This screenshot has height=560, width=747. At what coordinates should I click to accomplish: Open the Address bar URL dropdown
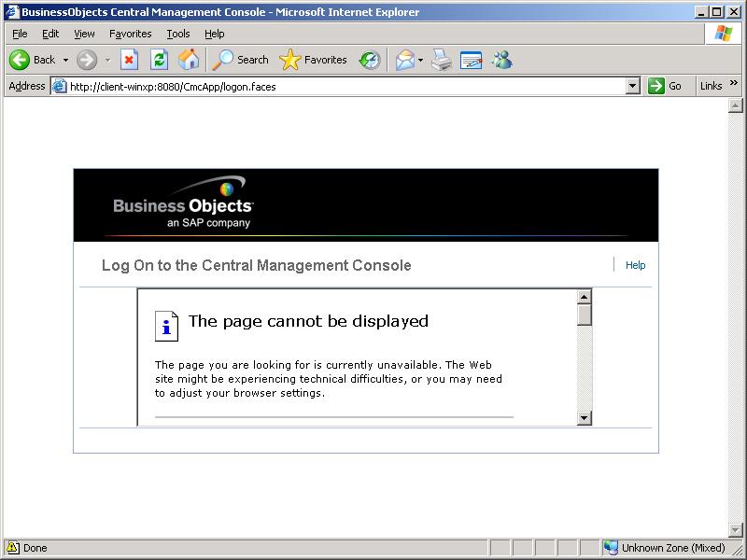[632, 86]
